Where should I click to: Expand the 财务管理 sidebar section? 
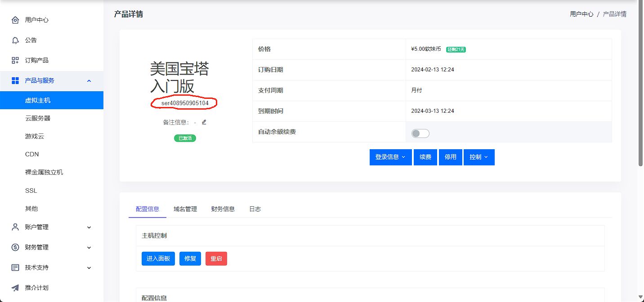tap(89, 247)
